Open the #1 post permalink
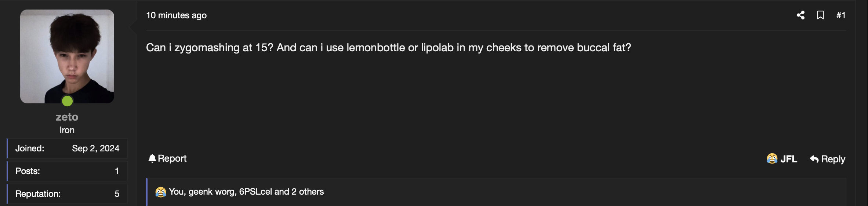Screen dimensions: 868x206 pos(841,15)
